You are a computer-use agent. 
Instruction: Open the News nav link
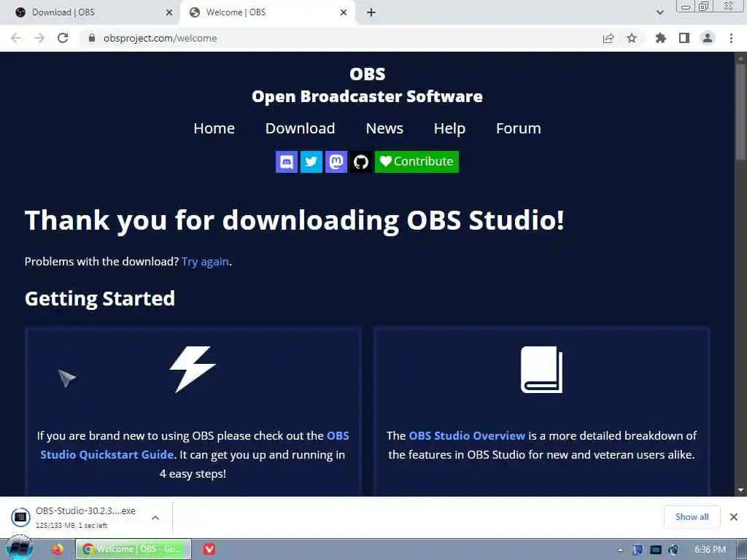[384, 128]
